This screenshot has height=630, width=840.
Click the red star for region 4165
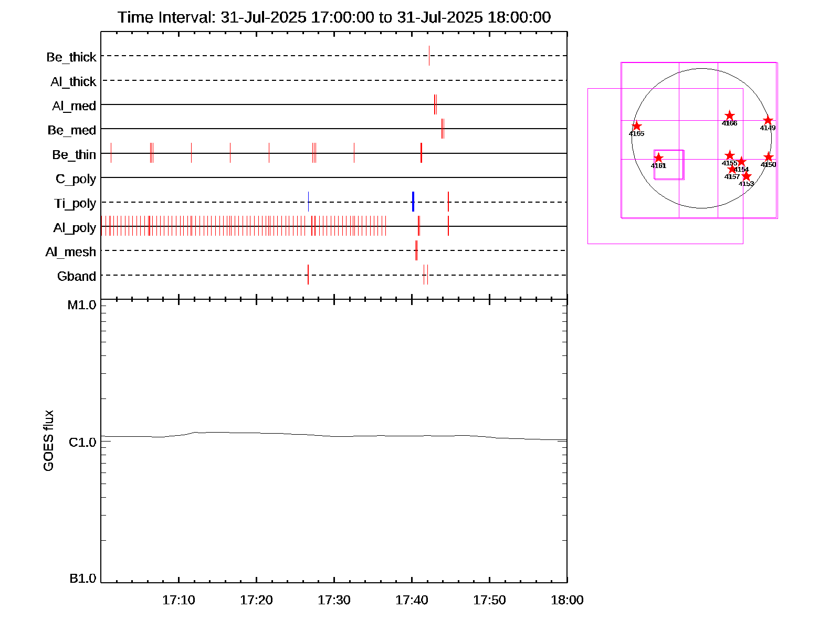point(636,126)
